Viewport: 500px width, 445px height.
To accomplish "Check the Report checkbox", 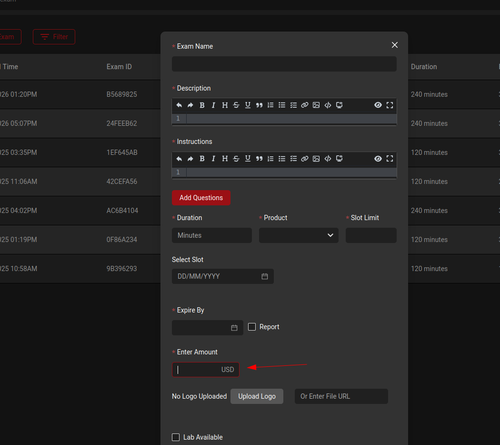I will click(252, 327).
